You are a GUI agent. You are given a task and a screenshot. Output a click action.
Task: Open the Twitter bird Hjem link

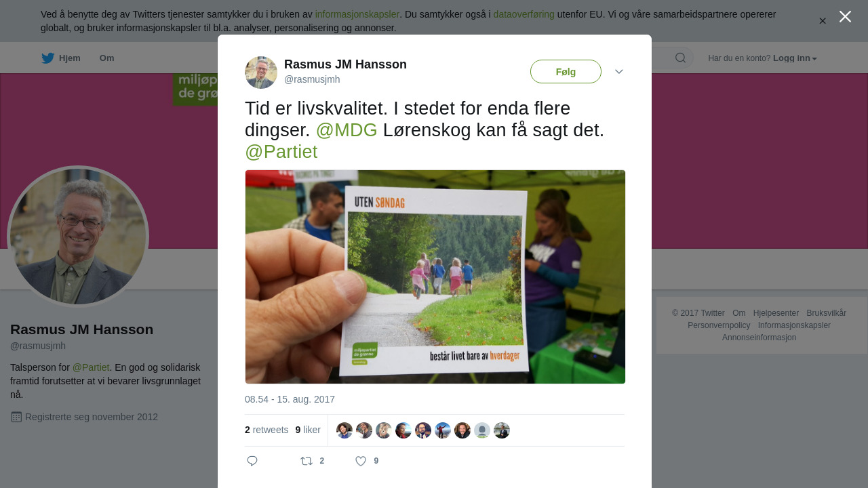click(61, 58)
